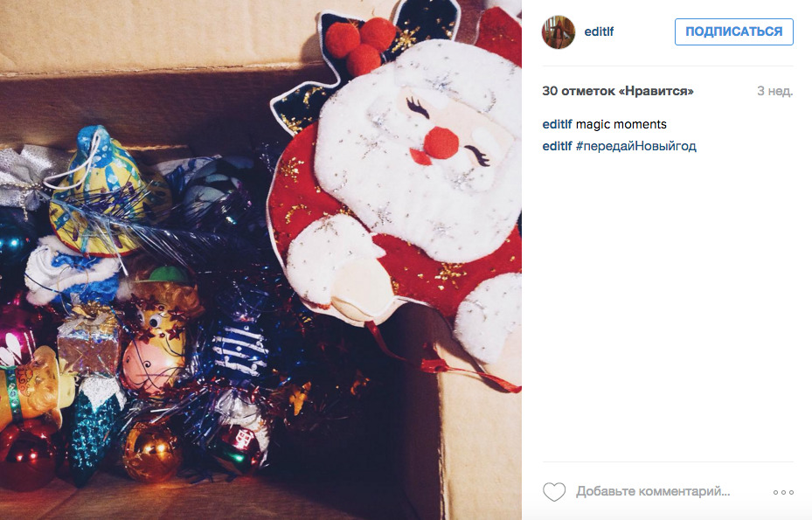Click the red ball ornament in photo
This screenshot has width=812, height=520.
(29, 454)
